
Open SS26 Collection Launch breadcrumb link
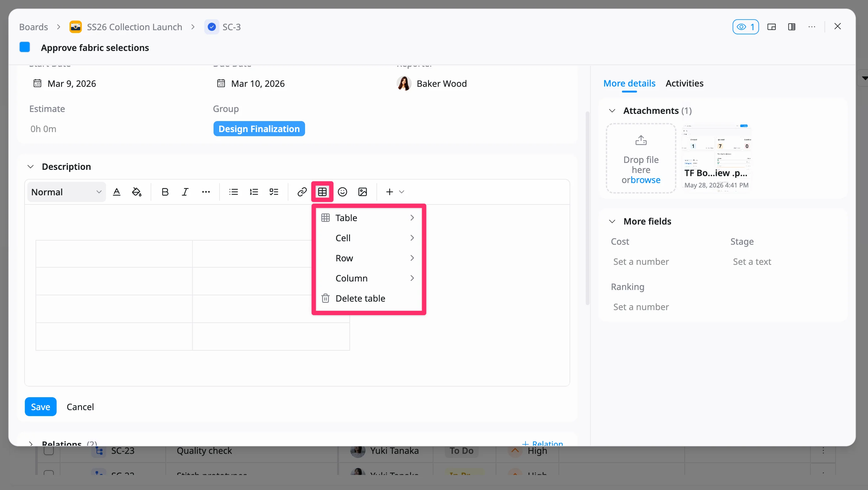134,27
